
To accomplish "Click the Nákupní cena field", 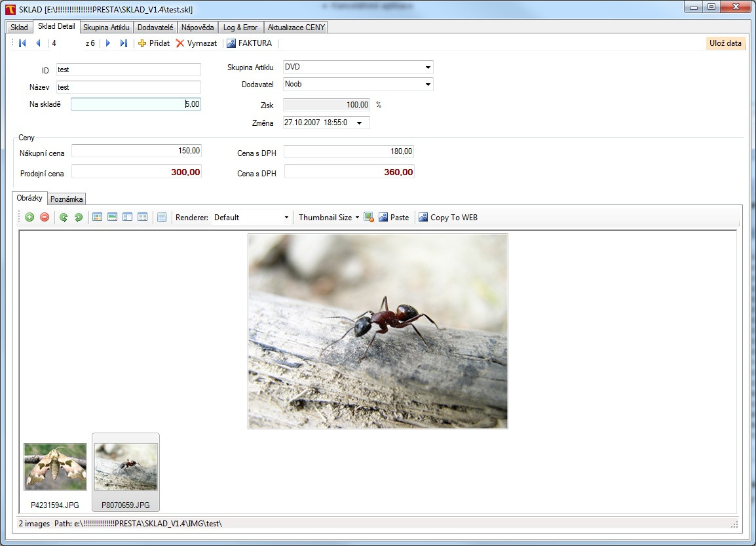I will click(x=136, y=151).
